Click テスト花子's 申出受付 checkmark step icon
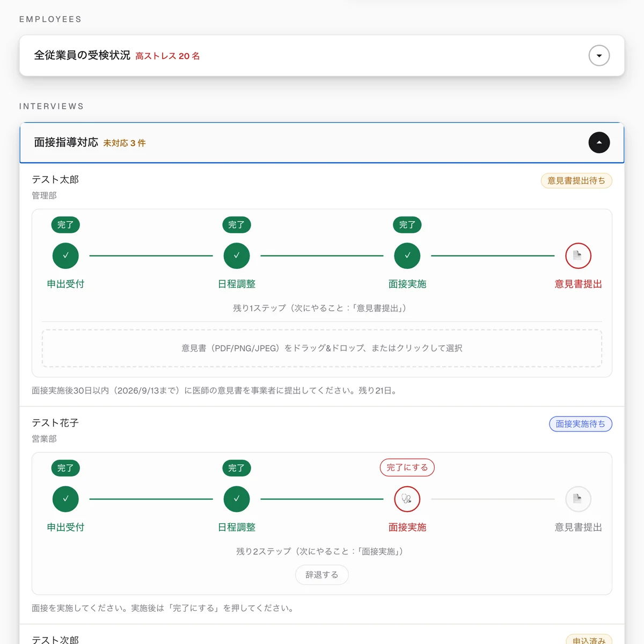This screenshot has height=644, width=644. pyautogui.click(x=65, y=499)
